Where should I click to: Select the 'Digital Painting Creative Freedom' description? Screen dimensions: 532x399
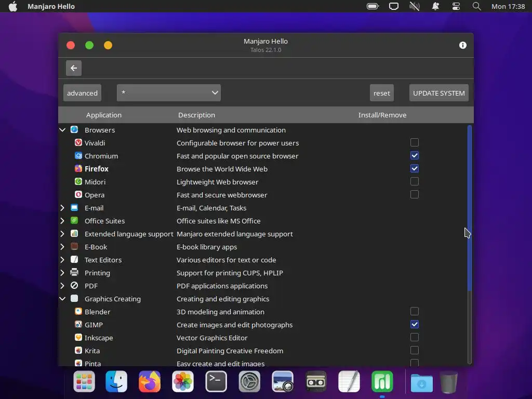point(230,351)
